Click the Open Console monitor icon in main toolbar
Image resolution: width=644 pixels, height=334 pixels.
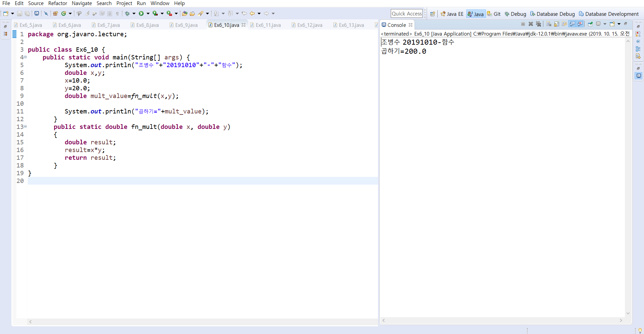coord(37,13)
